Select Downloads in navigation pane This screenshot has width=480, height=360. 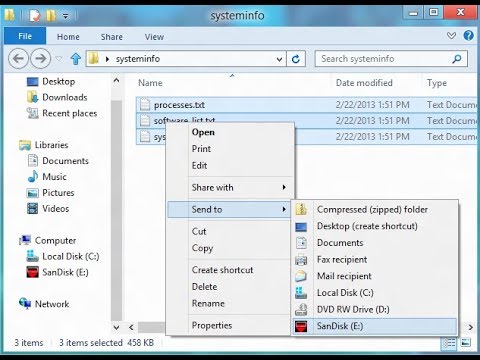[x=57, y=97]
